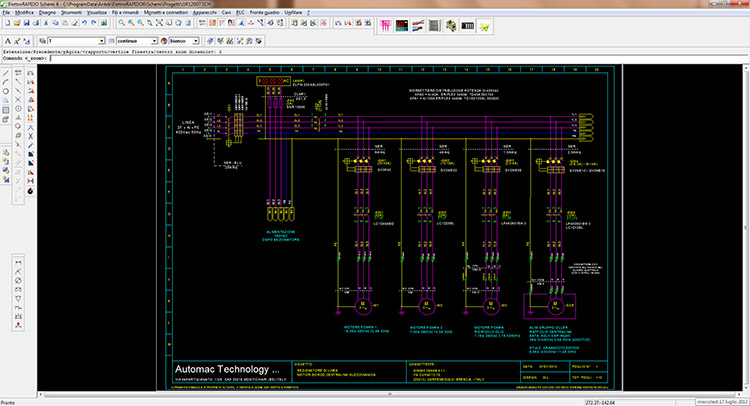Click the coordinates readout in status bar
This screenshot has height=406, width=750.
600,403
